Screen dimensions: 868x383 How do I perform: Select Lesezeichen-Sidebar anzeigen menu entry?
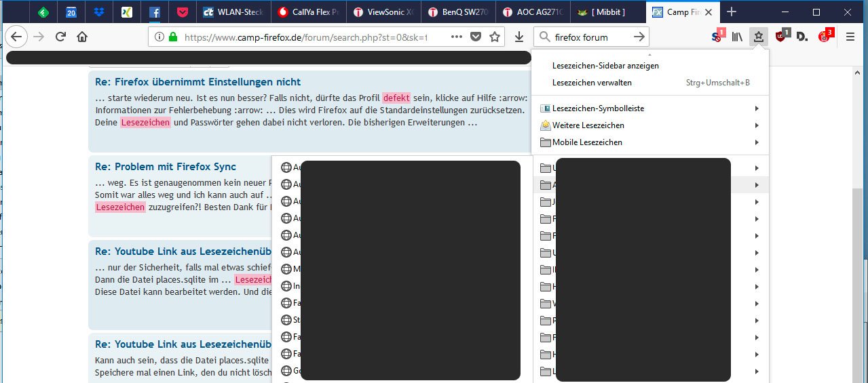[605, 66]
